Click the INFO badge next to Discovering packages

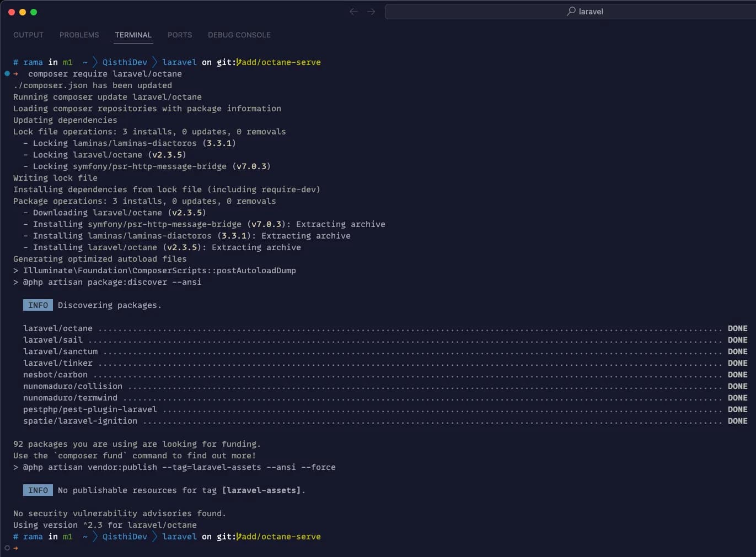37,305
